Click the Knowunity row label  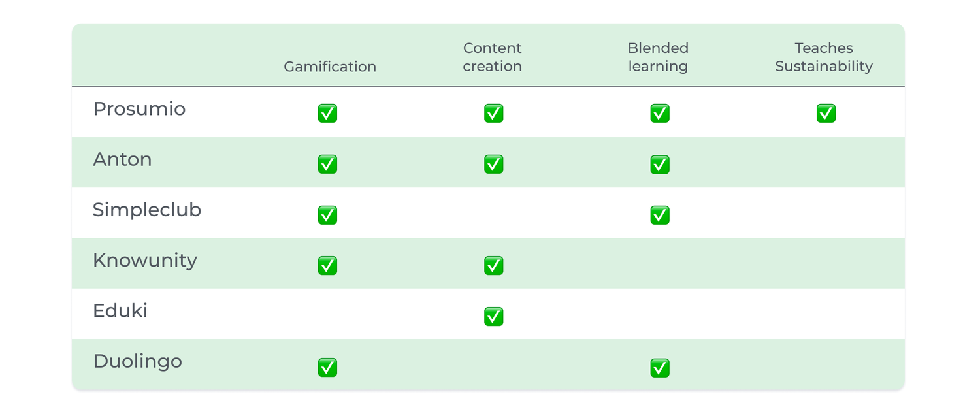coord(145,260)
